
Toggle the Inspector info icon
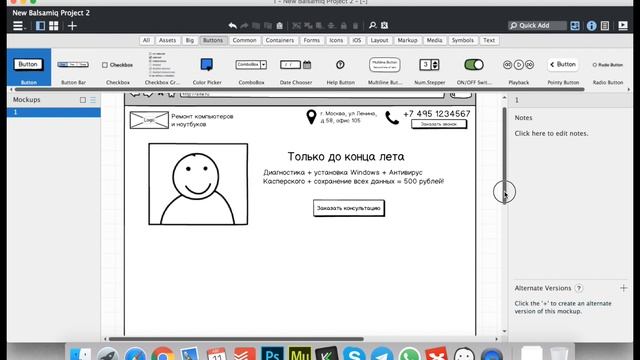[x=591, y=26]
